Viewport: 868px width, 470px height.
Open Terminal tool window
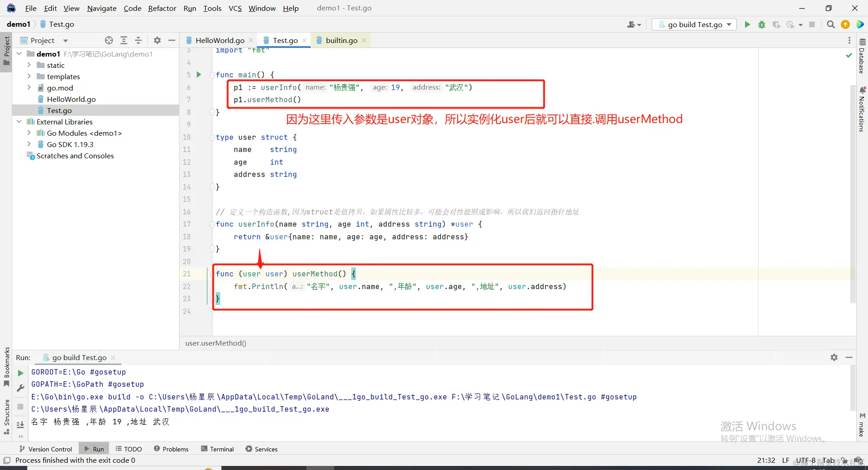[217, 449]
